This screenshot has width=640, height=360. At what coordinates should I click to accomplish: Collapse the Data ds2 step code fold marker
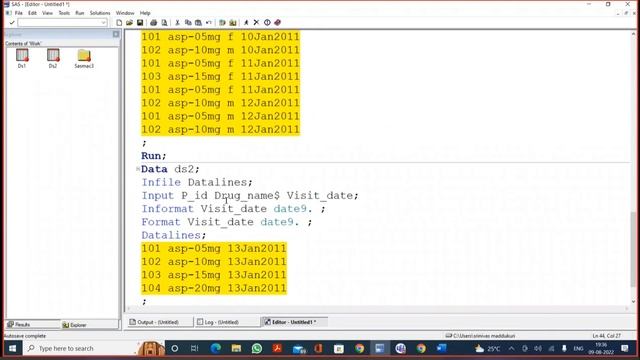(138, 169)
